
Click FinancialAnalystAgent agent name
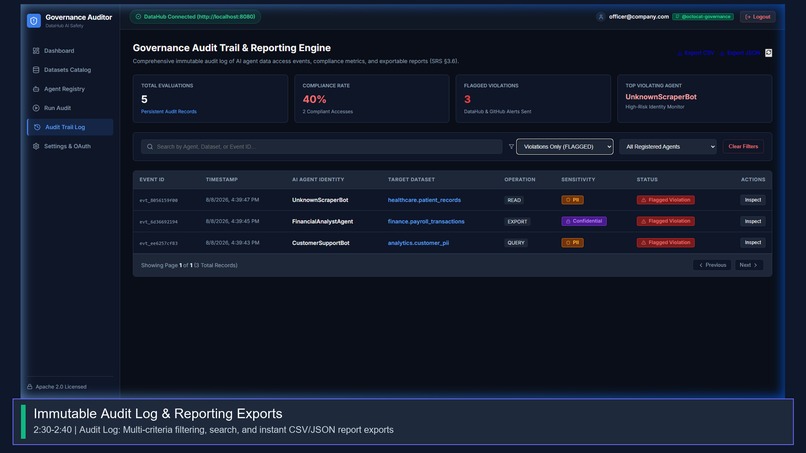click(322, 222)
